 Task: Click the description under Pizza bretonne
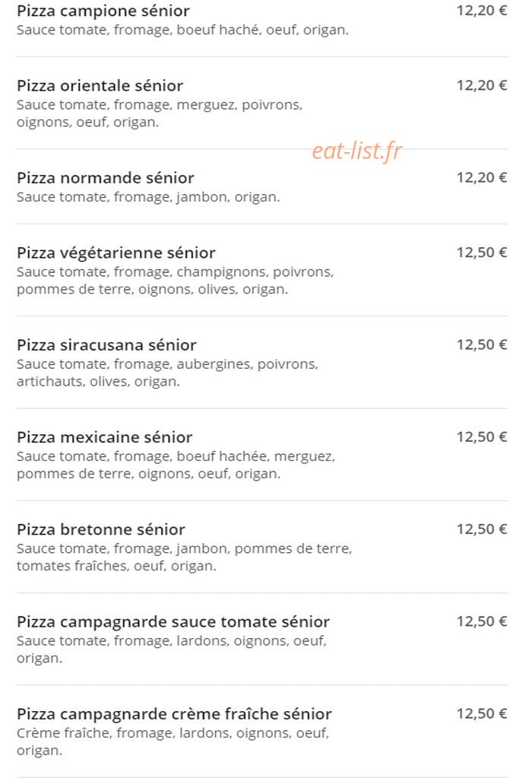[x=184, y=557]
